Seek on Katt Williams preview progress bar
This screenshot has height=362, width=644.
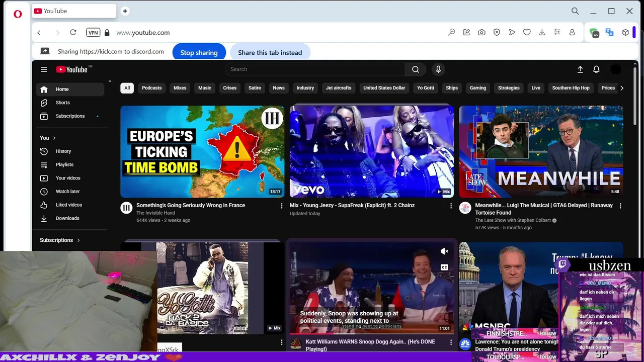point(371,333)
